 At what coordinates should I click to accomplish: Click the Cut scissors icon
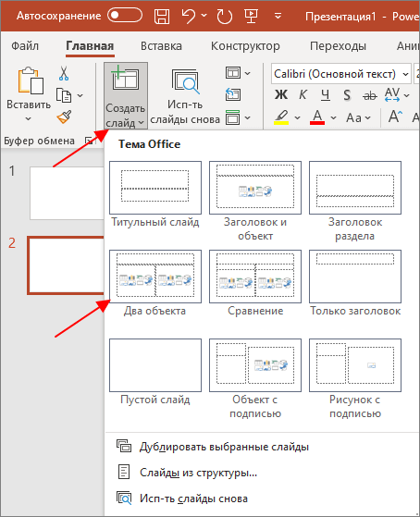click(64, 73)
